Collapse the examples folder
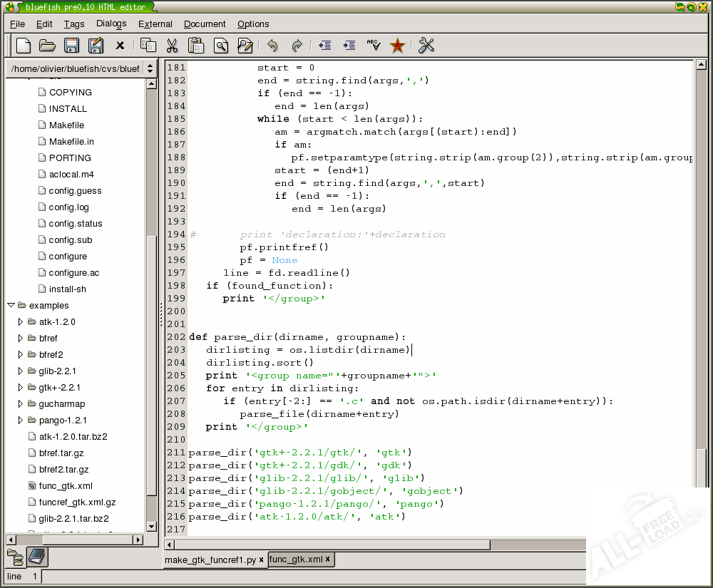The image size is (713, 588). 11,305
